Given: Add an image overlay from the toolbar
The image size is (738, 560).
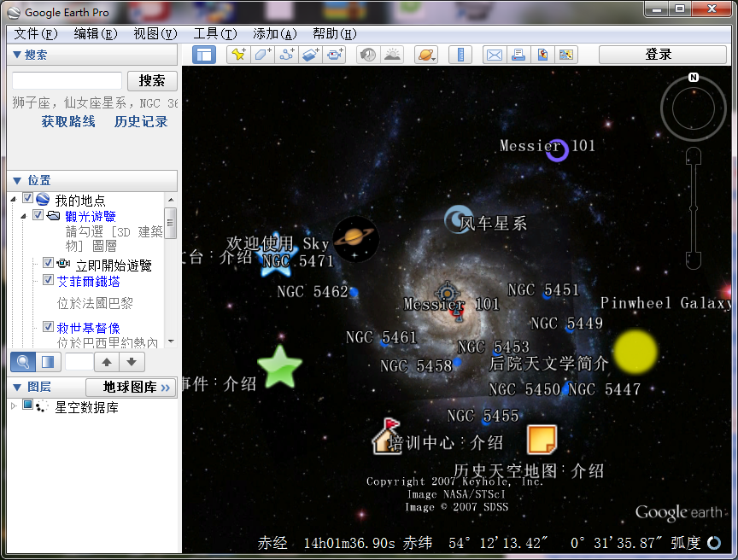Looking at the screenshot, I should click(x=311, y=55).
